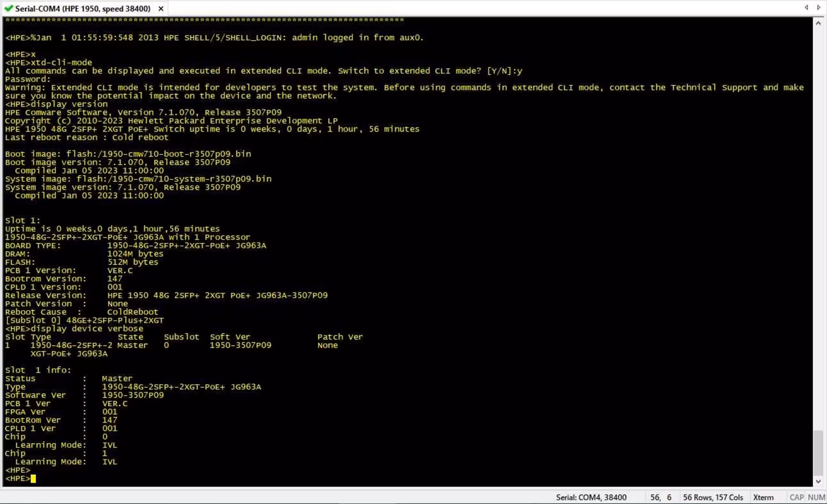The image size is (827, 504).
Task: Click the 'Subslot' column header
Action: pos(182,337)
